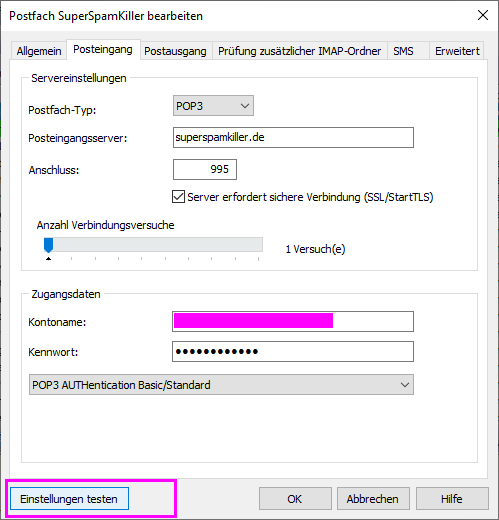Expand the Postfach-Typ POP3 dropdown

pos(213,106)
